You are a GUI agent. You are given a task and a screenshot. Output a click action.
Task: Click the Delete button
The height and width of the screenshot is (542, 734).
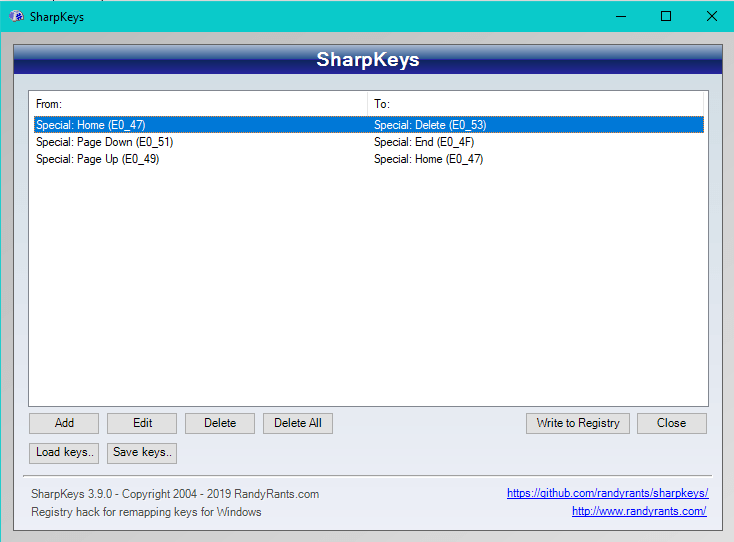tap(220, 423)
